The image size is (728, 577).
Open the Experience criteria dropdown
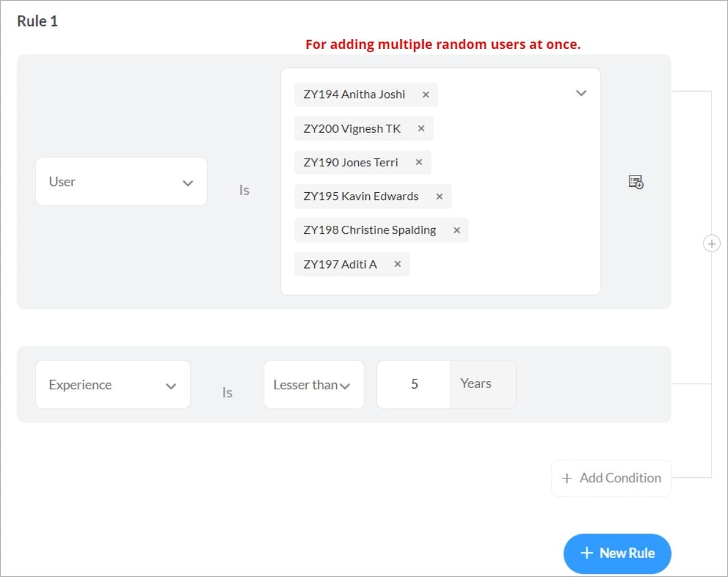click(113, 384)
